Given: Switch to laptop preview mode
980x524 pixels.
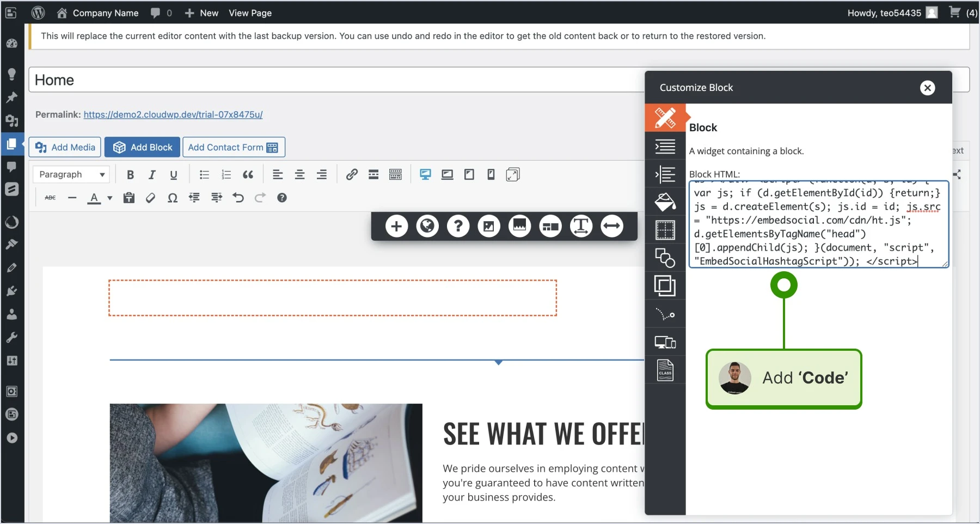Looking at the screenshot, I should point(448,174).
